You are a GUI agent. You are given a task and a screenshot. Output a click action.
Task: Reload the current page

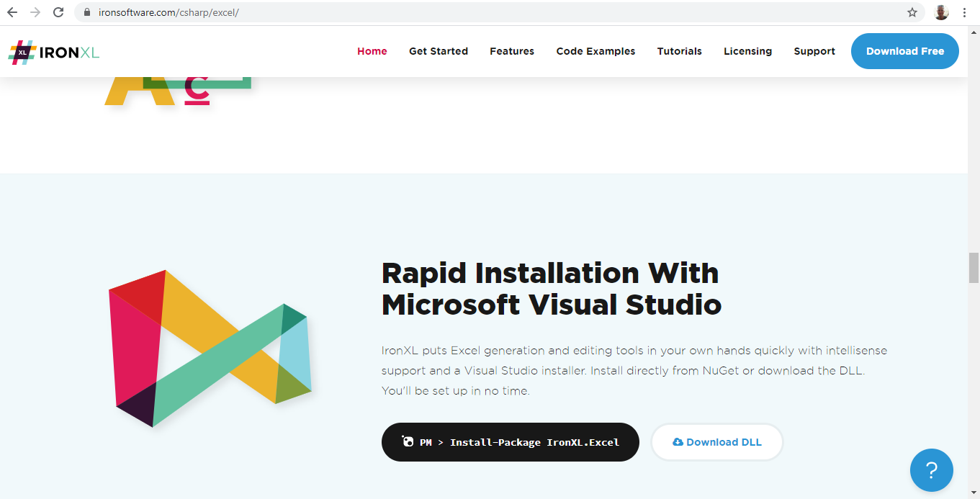pos(59,12)
